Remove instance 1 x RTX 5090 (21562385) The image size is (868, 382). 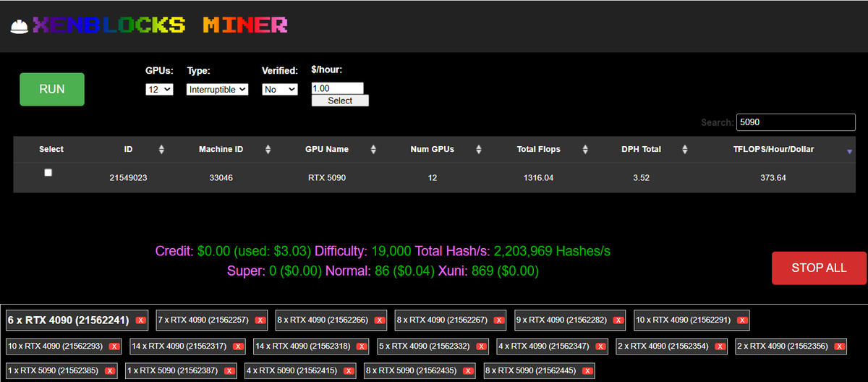tap(109, 371)
